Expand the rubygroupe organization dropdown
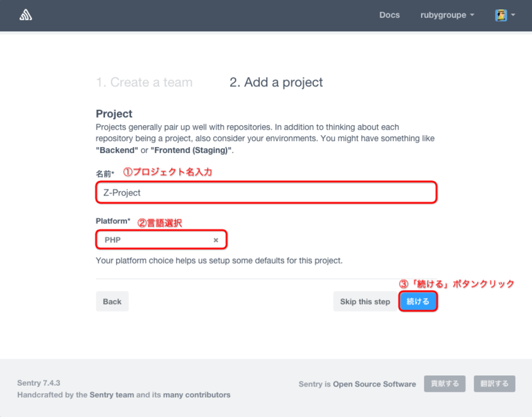Screen dimensions: 532x417 click(x=447, y=15)
